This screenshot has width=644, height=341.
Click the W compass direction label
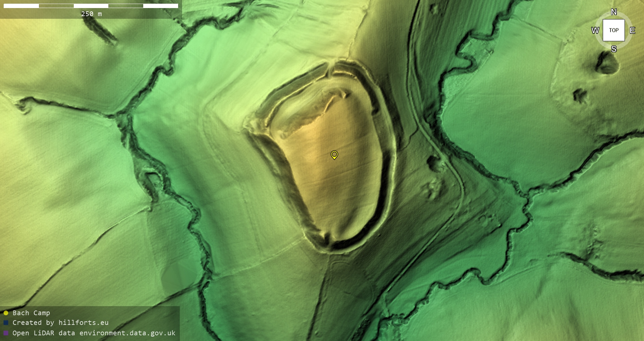tap(595, 31)
